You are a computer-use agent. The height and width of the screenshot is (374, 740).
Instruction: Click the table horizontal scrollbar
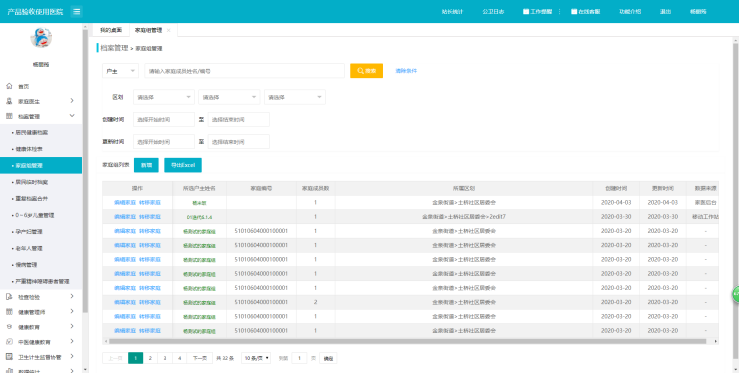[x=407, y=341]
